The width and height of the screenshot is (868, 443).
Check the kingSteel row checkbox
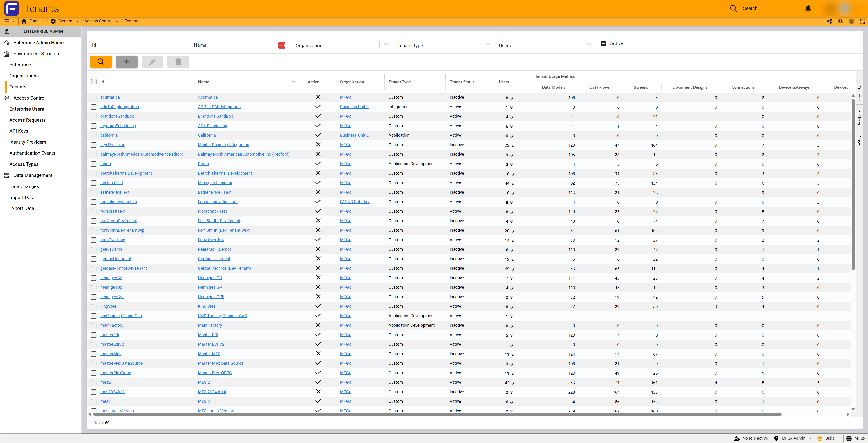(x=94, y=307)
